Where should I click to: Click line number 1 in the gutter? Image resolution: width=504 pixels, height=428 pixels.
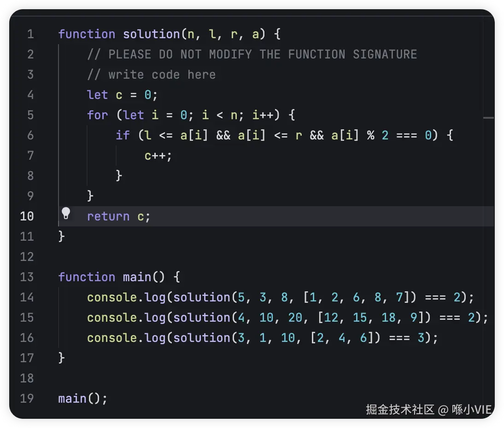30,35
